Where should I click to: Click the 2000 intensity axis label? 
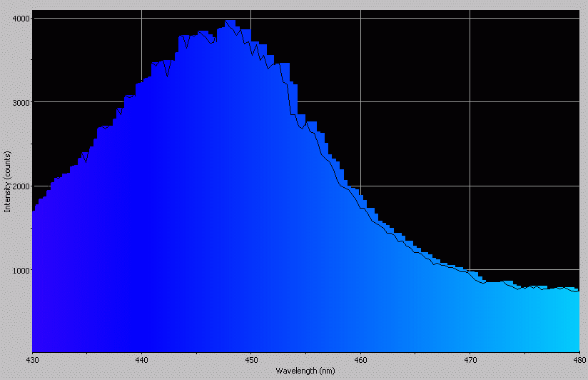click(x=21, y=186)
